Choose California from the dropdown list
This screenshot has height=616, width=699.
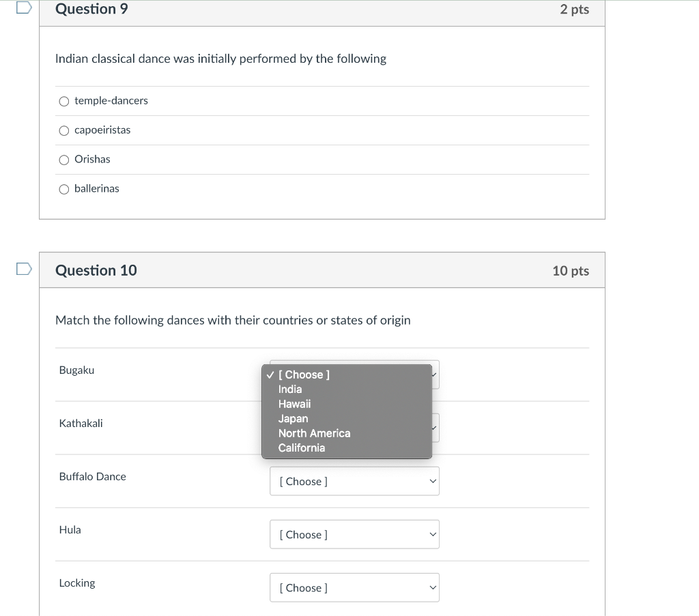point(302,448)
